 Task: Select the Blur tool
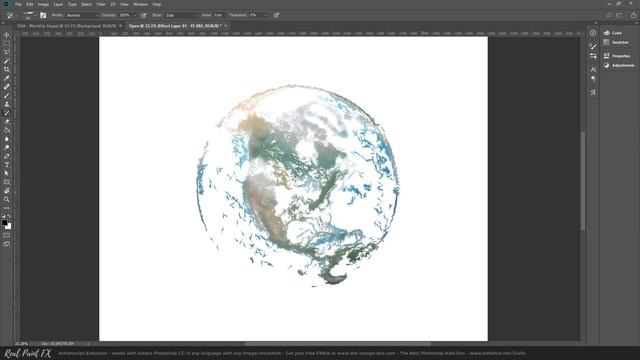(7, 139)
